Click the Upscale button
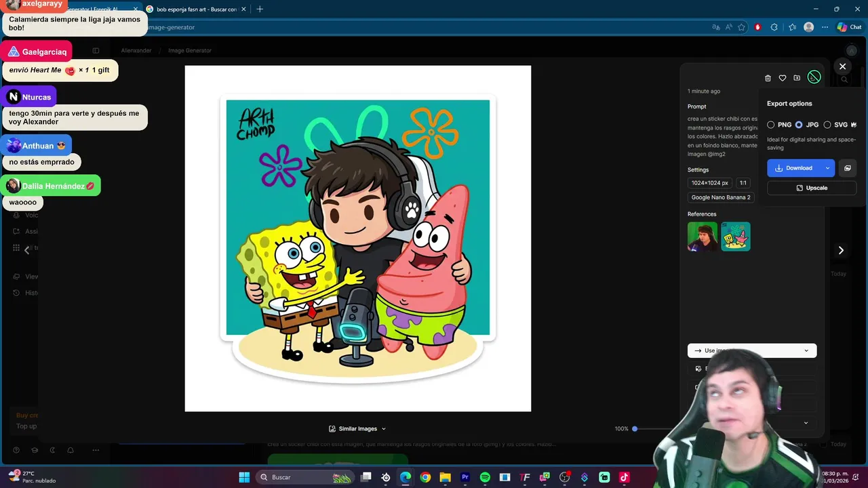This screenshot has width=868, height=488. [x=812, y=188]
